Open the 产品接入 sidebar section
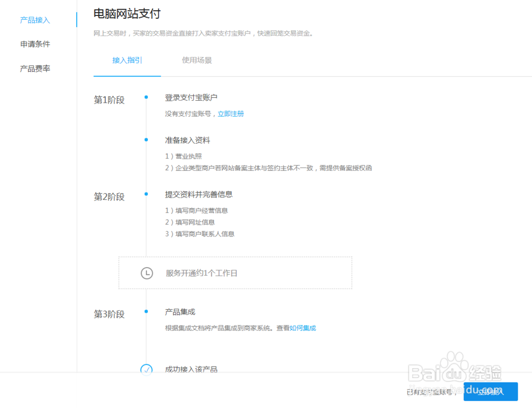Image resolution: width=532 pixels, height=408 pixels. tap(35, 20)
